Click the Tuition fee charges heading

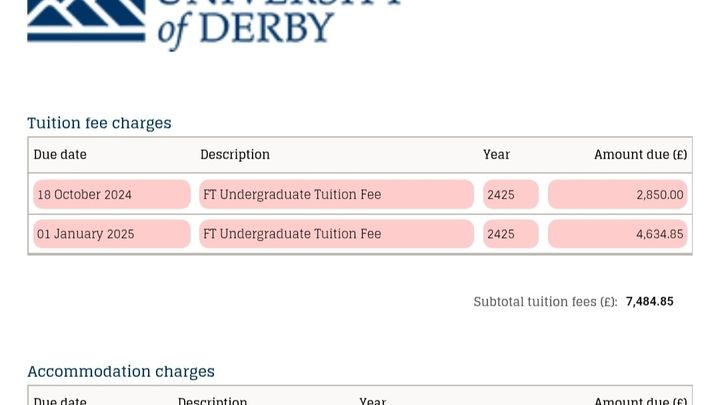click(x=99, y=123)
